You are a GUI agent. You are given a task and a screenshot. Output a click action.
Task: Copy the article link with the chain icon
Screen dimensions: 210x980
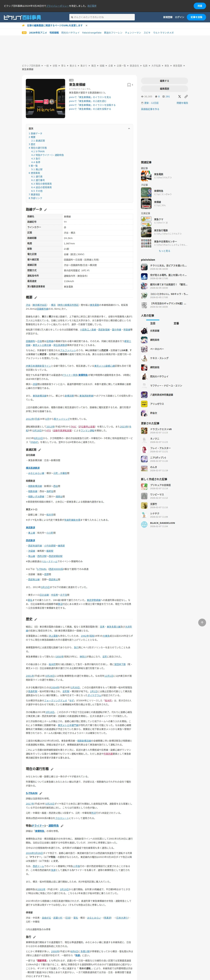(x=186, y=97)
